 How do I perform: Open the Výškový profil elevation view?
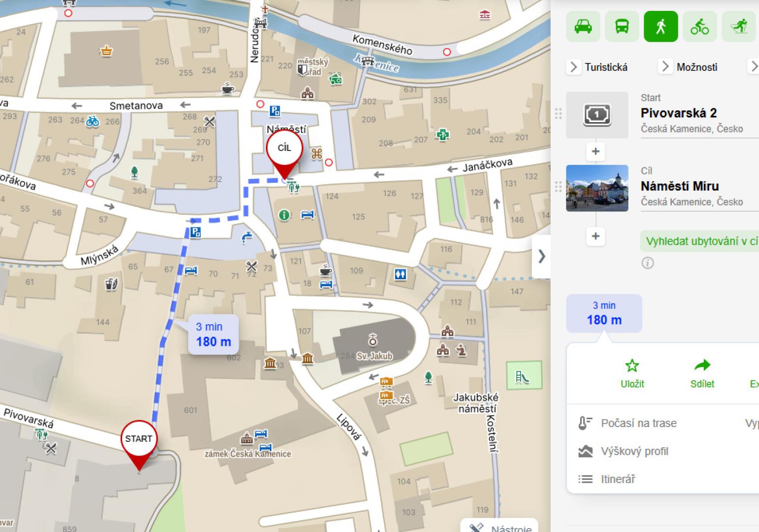tap(634, 451)
